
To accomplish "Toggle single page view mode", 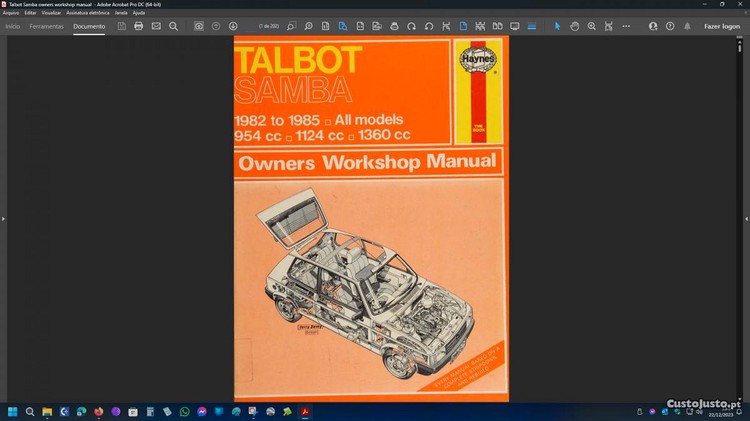I will click(x=463, y=26).
